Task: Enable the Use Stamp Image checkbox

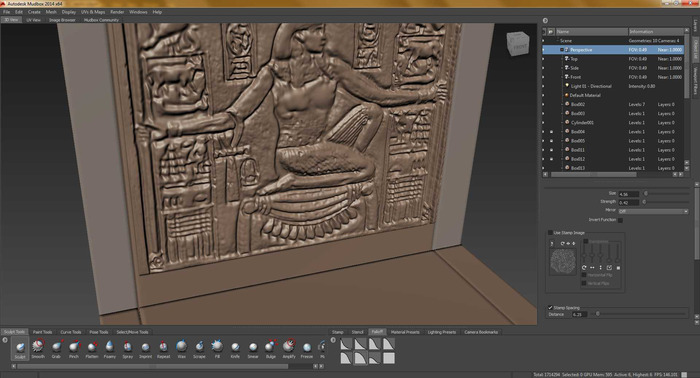Action: click(x=550, y=233)
